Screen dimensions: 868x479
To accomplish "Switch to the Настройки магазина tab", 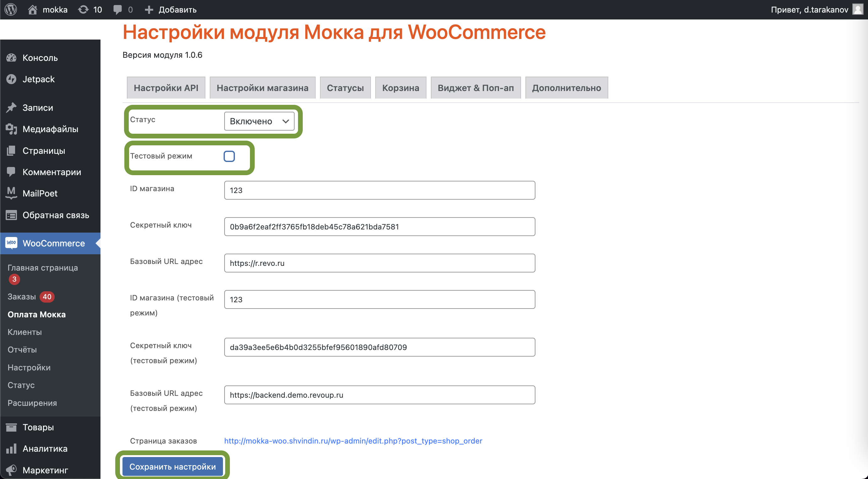I will 262,88.
